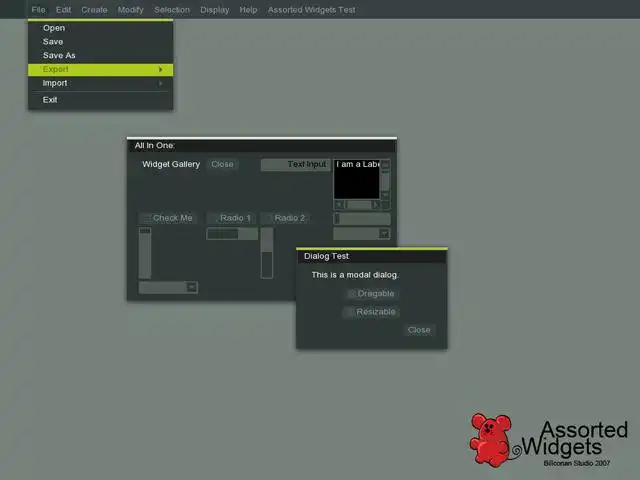Click the scroll-left arrow under the label panel
The height and width of the screenshot is (480, 640).
point(339,205)
